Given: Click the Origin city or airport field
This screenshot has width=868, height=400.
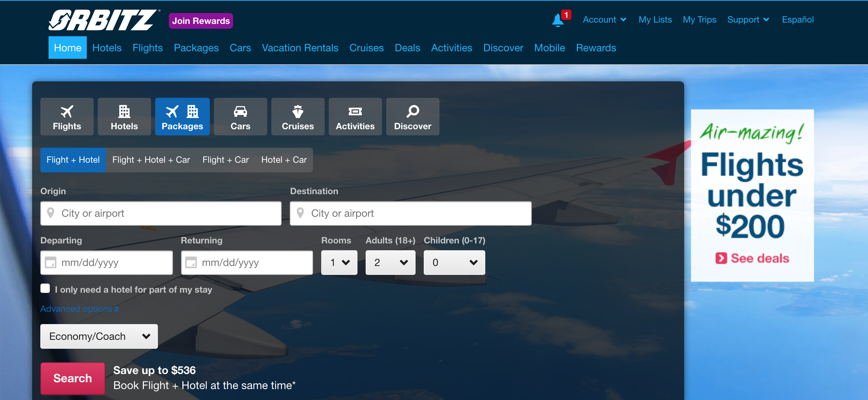Looking at the screenshot, I should 161,213.
